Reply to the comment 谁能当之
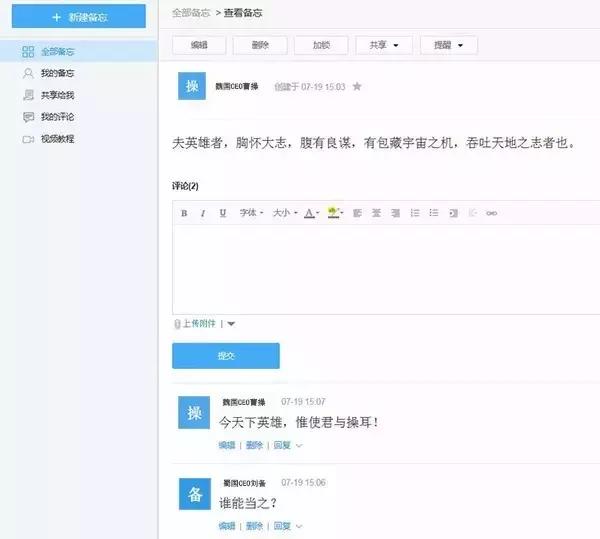This screenshot has height=539, width=600. 282,526
